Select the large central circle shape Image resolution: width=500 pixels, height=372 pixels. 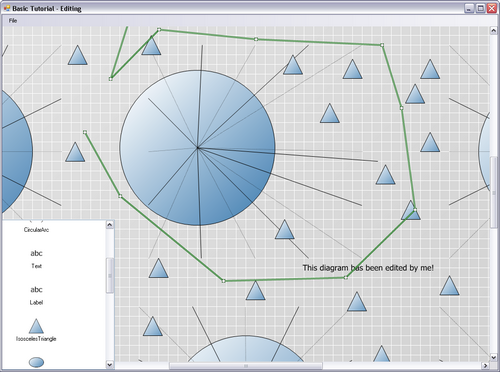point(197,148)
